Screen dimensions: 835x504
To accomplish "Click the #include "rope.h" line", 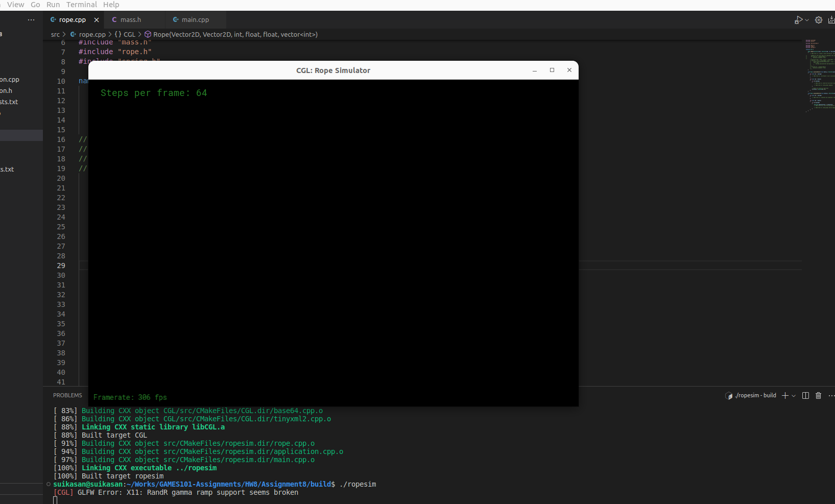I will pyautogui.click(x=115, y=52).
